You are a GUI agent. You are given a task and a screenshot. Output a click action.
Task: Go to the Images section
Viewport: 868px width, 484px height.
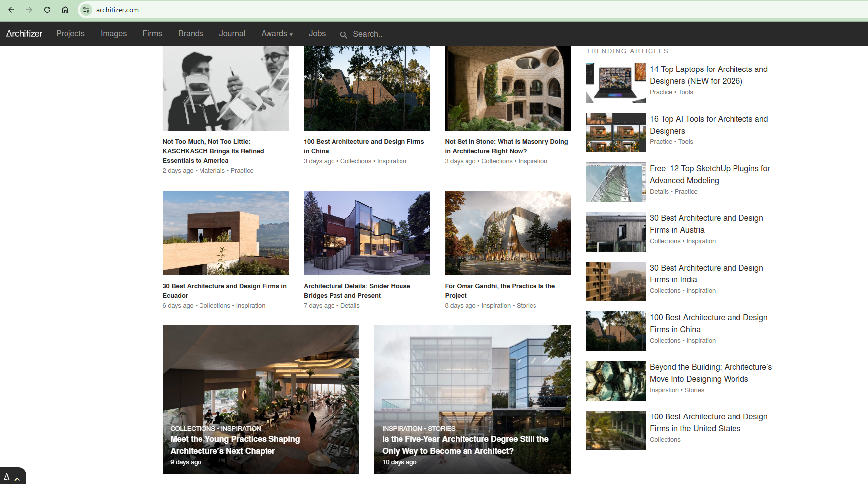click(x=114, y=34)
